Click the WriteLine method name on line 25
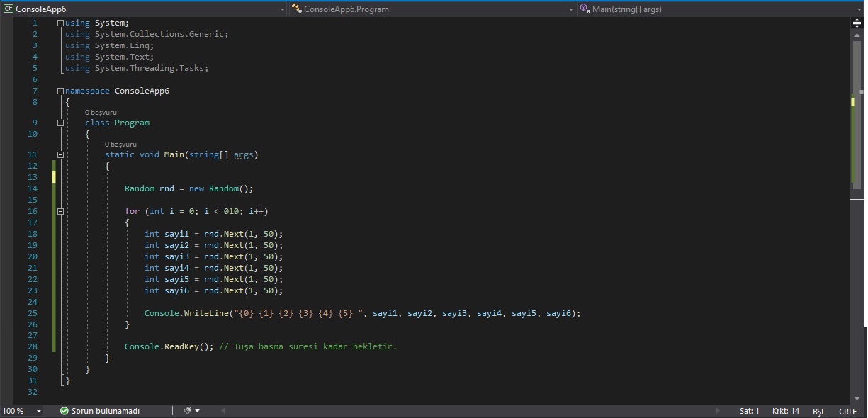The image size is (868, 418). 206,313
